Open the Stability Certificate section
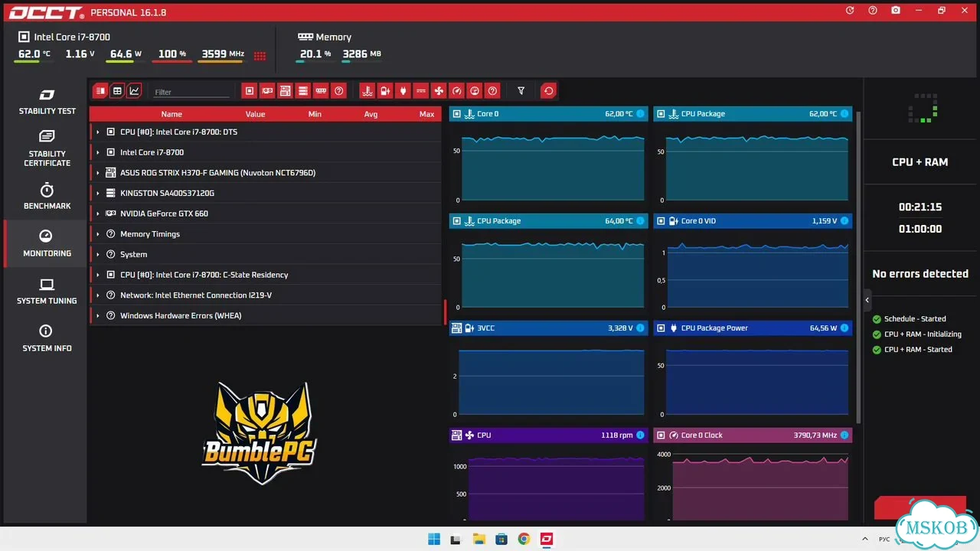The width and height of the screenshot is (980, 551). (x=47, y=148)
